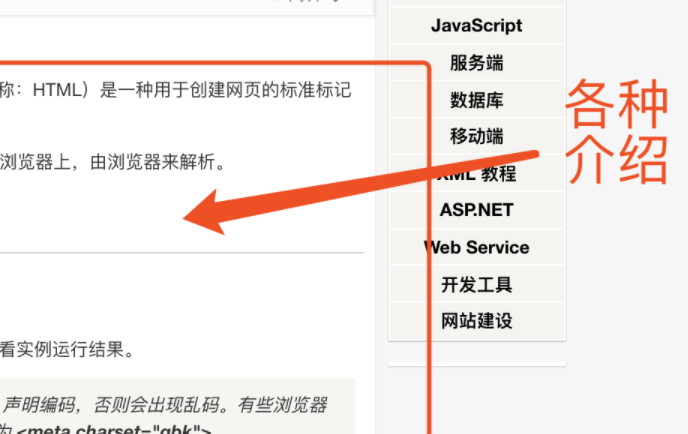The width and height of the screenshot is (688, 434).
Task: Click the partially visible sidebar item above JavaScript
Action: point(476,3)
